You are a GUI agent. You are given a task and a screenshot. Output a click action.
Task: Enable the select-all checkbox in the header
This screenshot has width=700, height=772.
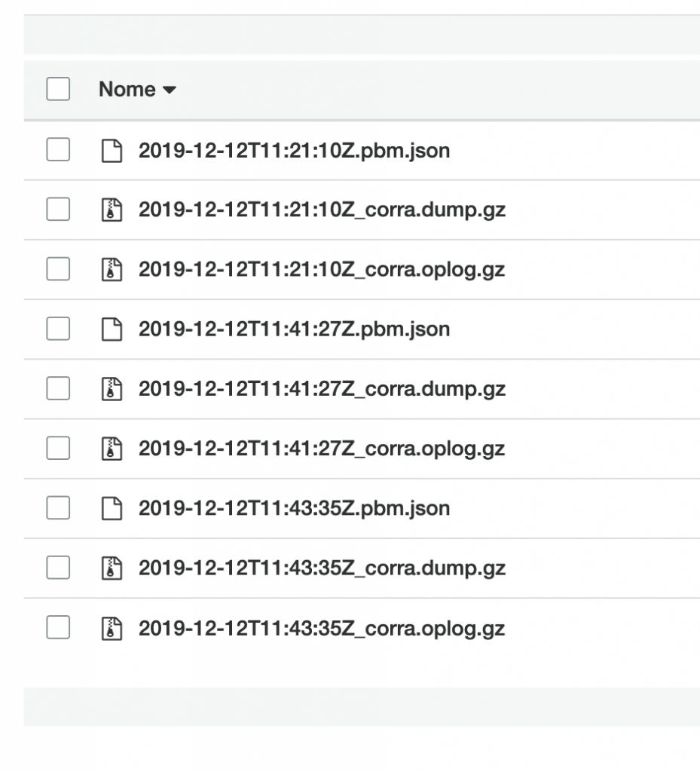tap(57, 88)
